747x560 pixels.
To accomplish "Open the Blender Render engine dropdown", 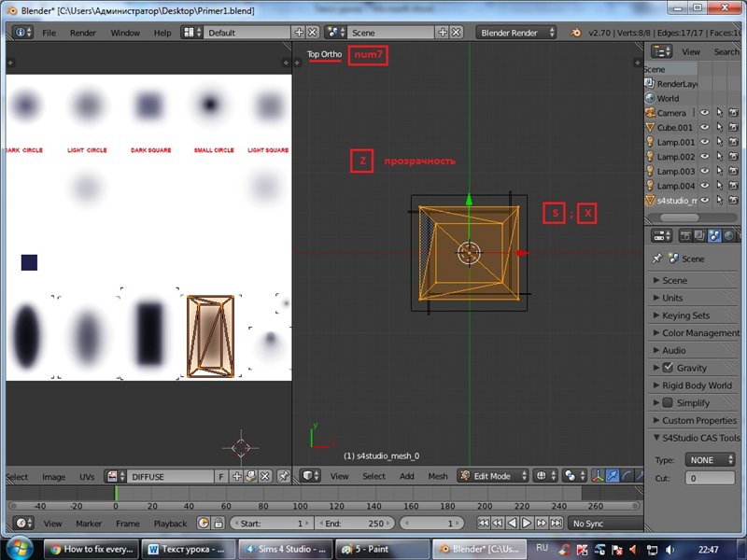I will click(x=516, y=32).
